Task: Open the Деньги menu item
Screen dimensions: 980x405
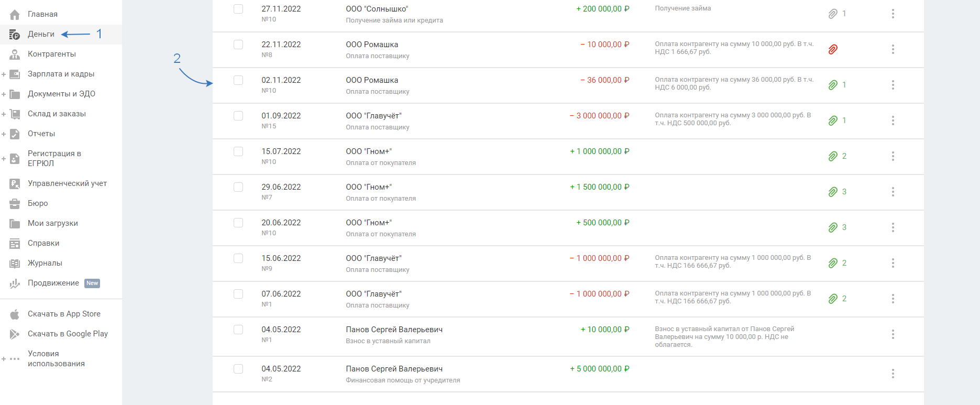Action: pos(41,34)
